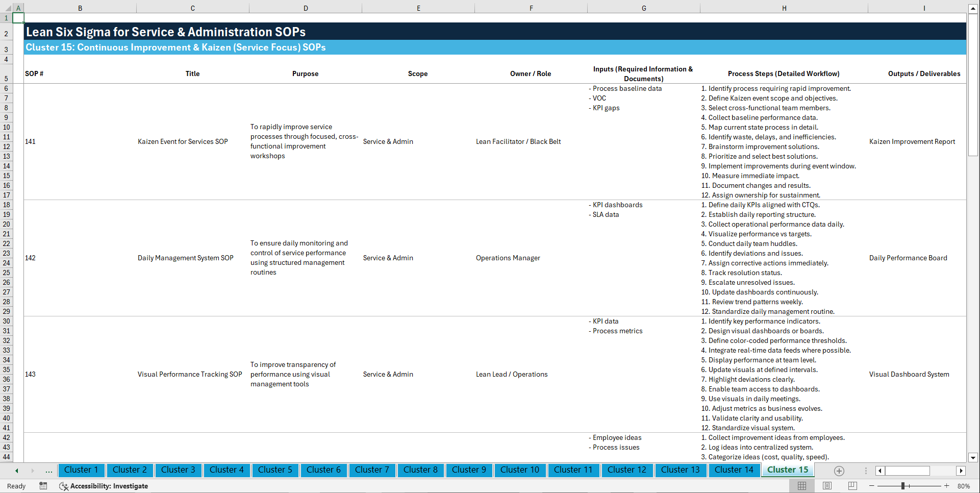Select cell 'Visual Dashboard System'

917,374
